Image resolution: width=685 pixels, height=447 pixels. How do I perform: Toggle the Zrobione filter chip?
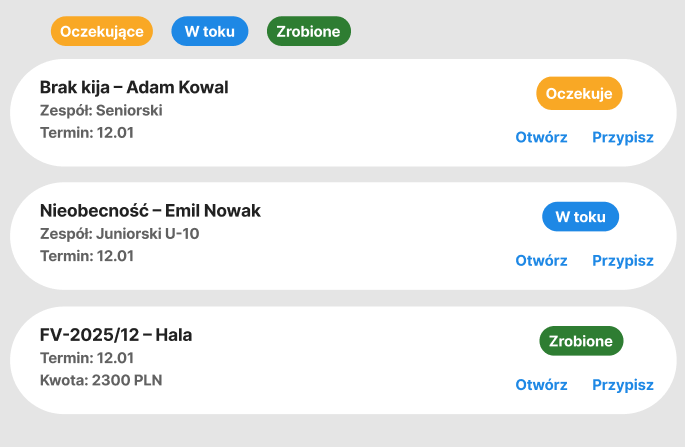coord(308,31)
